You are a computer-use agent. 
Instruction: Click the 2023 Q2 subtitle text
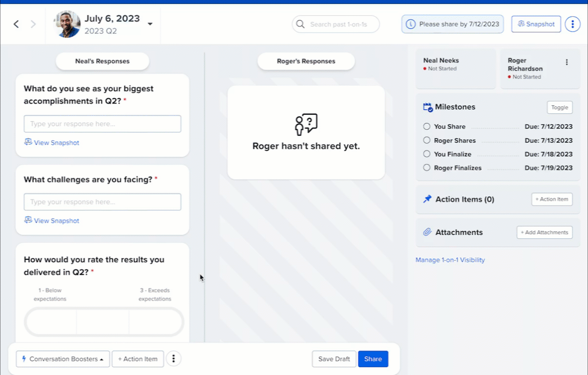(x=100, y=31)
